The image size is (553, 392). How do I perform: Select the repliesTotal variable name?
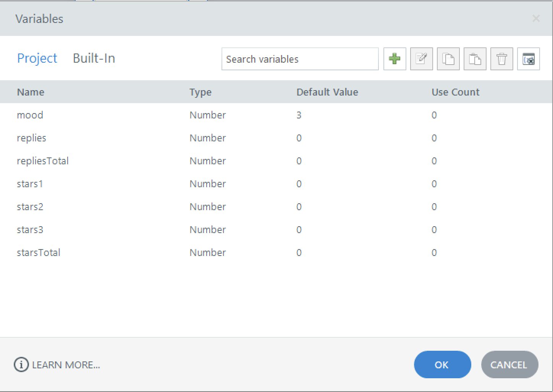point(43,161)
